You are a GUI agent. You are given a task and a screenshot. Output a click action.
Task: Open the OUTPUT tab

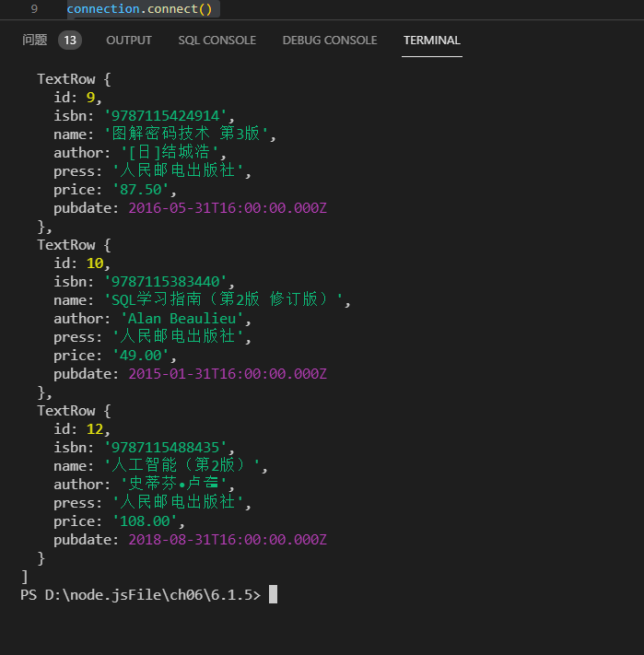[129, 40]
